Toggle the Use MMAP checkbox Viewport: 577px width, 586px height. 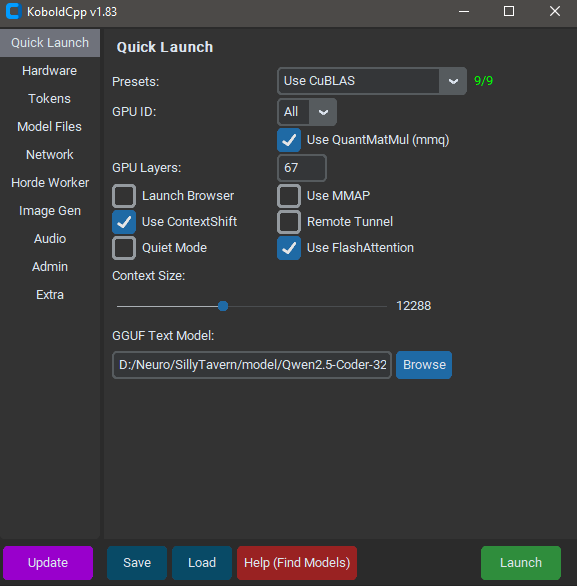click(289, 196)
